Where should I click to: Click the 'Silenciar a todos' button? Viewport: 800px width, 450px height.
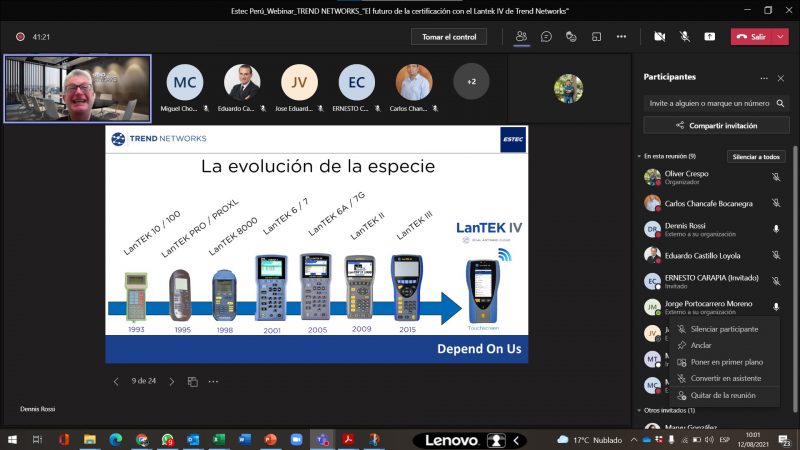[x=755, y=157]
